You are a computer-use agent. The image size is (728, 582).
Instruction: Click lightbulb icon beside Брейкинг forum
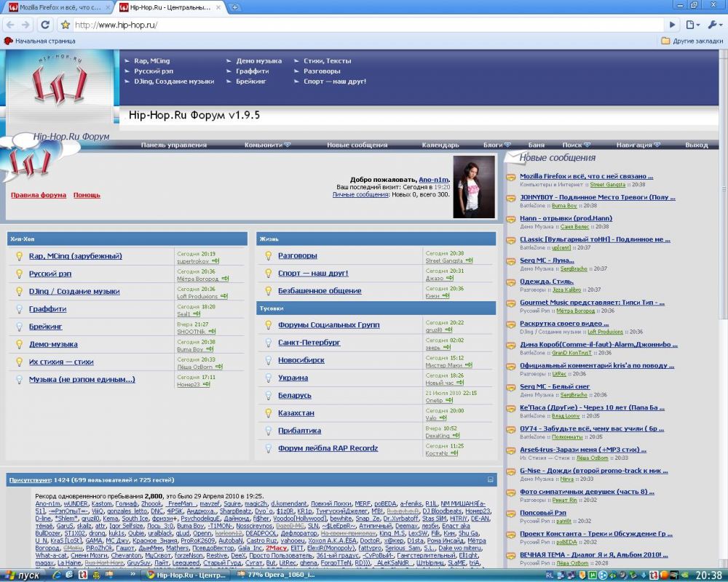click(19, 326)
